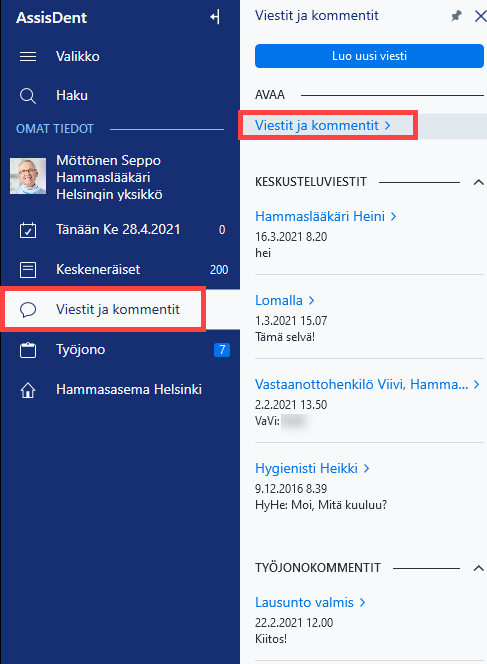Click the Möttönen Seppo profile photo
Image resolution: width=487 pixels, height=664 pixels.
click(28, 176)
